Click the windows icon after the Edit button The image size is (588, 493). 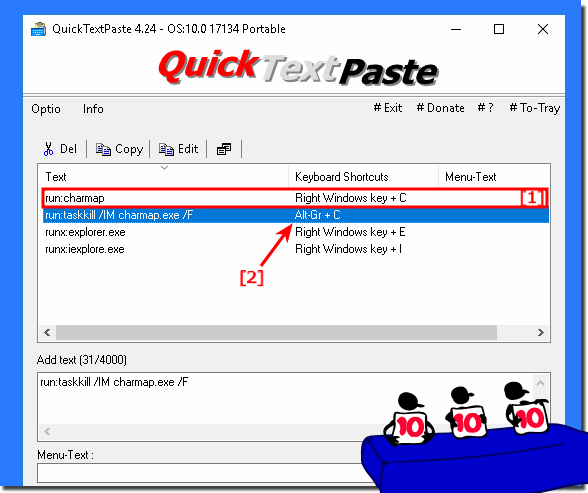(224, 149)
